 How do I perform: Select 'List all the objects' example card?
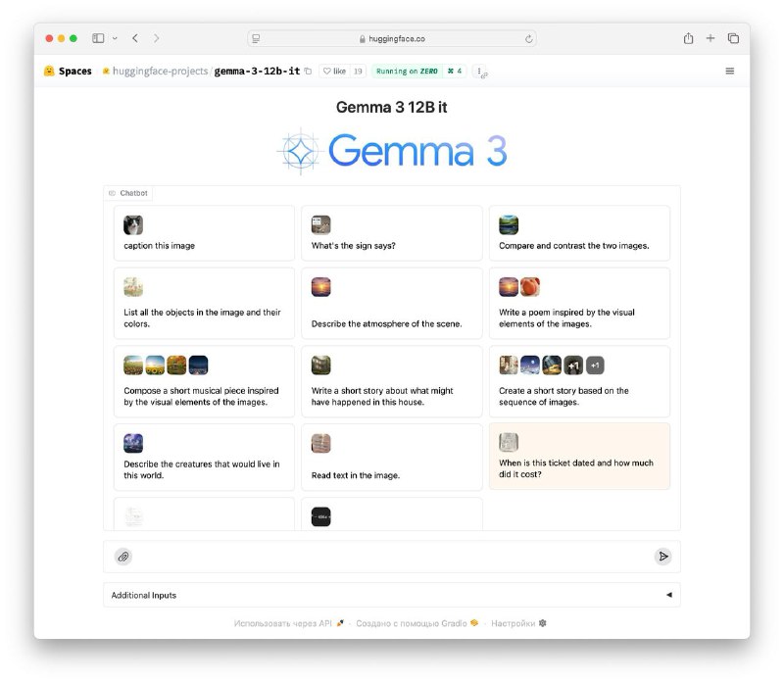point(204,303)
